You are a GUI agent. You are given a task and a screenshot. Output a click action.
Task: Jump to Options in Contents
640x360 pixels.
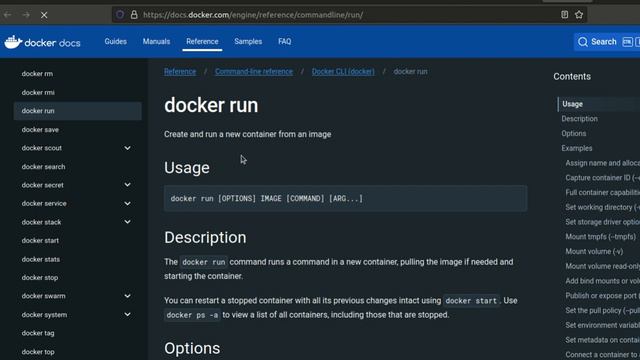click(x=573, y=133)
